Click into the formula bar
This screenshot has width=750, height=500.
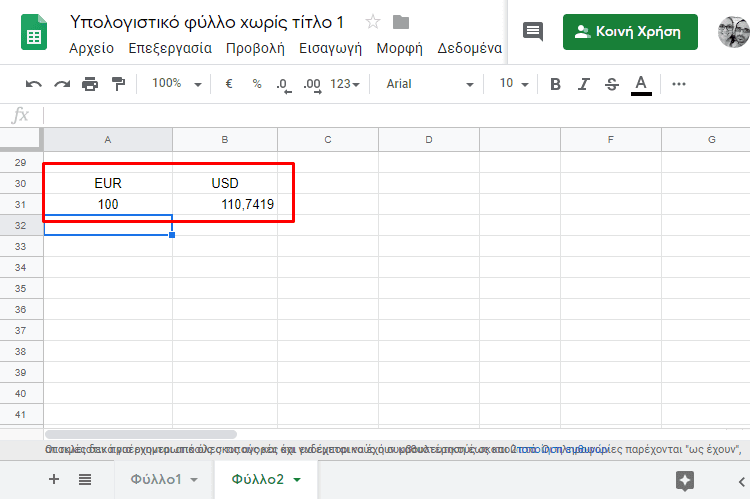coord(396,115)
